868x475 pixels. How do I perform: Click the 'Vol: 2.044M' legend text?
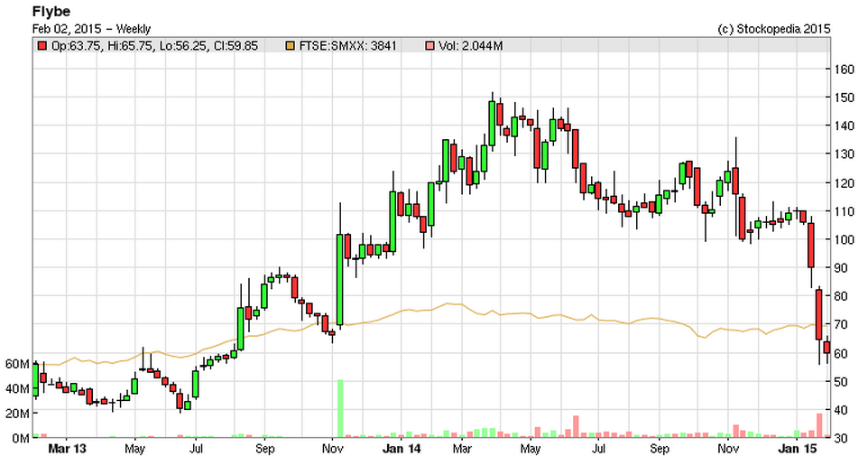pos(470,46)
